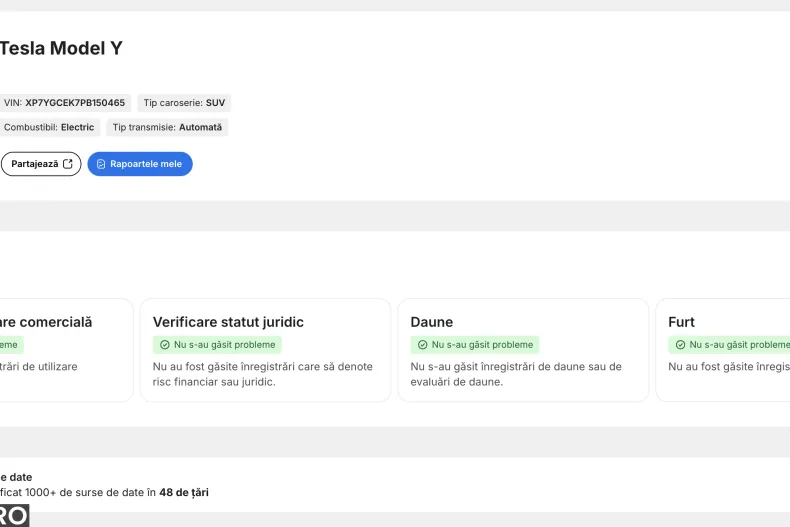Click the check icon under Verificare statut juridic
The image size is (790, 527).
point(165,345)
